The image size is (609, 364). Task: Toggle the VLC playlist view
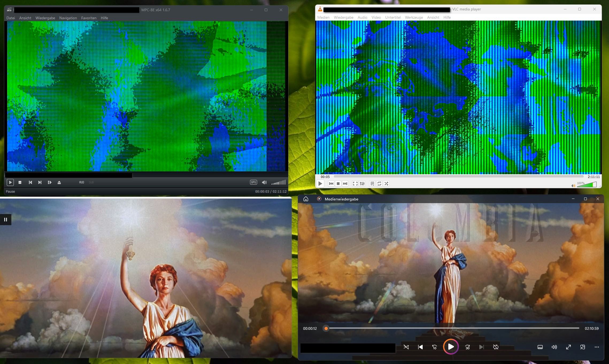[x=372, y=184]
